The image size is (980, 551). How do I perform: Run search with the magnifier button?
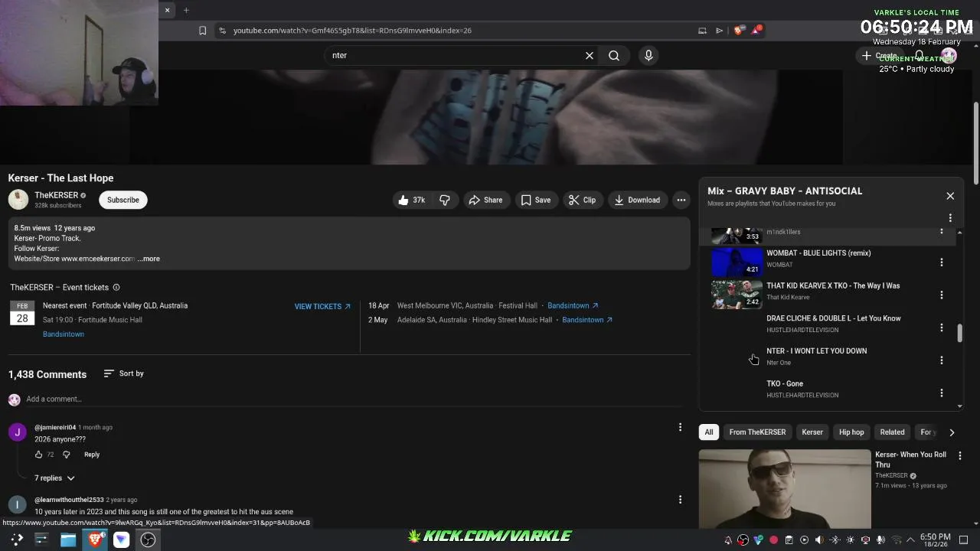(x=614, y=55)
